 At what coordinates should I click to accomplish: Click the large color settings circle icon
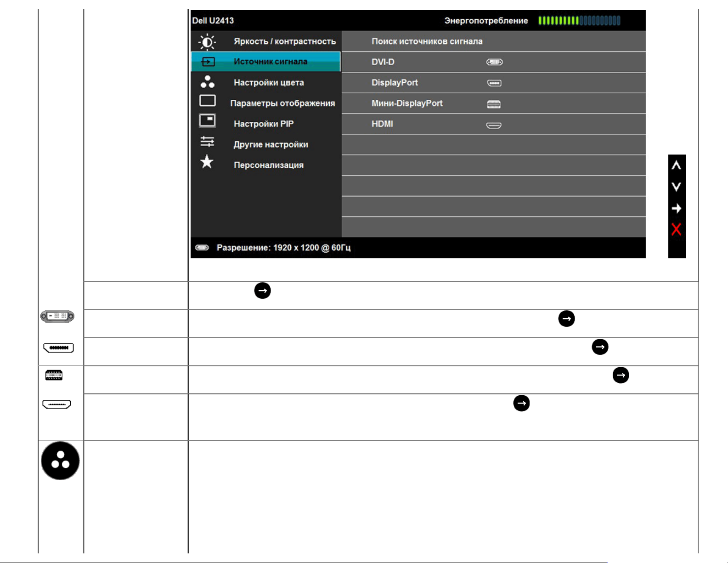tap(60, 461)
